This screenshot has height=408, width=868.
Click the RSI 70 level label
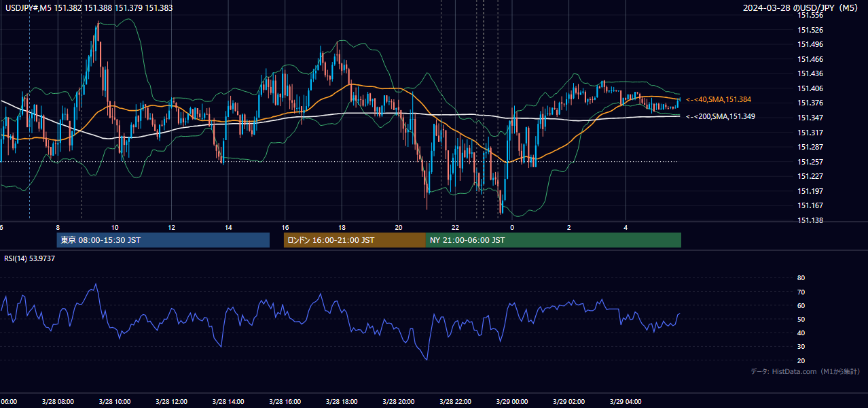[x=801, y=292]
